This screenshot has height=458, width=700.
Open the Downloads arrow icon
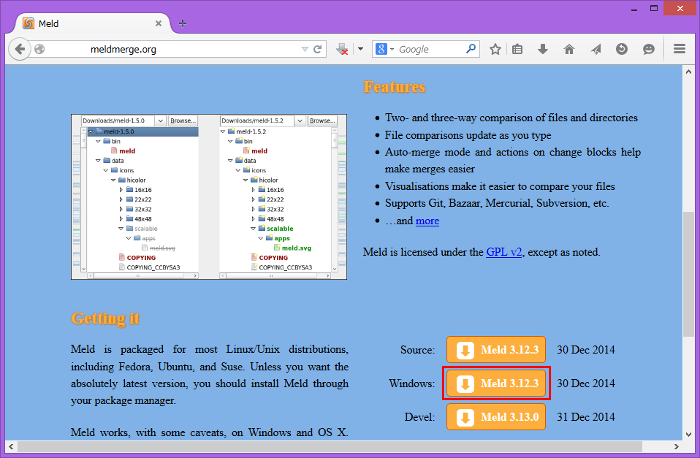click(x=543, y=49)
